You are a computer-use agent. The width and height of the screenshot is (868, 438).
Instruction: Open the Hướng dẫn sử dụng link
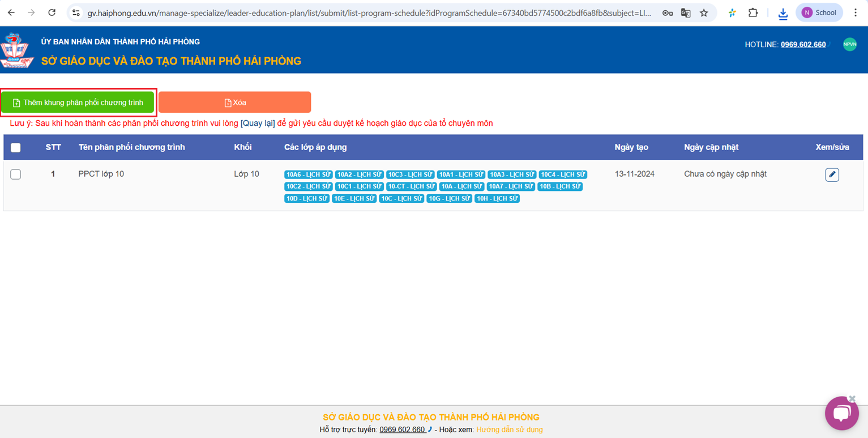(509, 430)
